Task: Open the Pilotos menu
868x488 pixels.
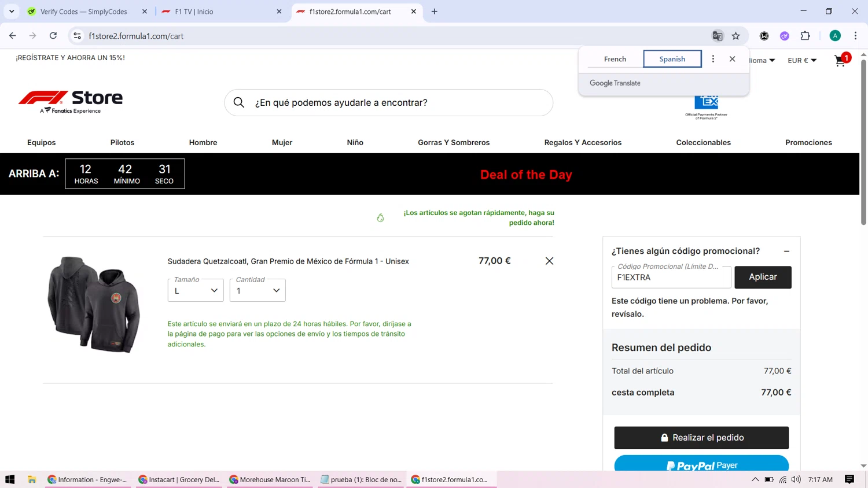Action: pyautogui.click(x=122, y=142)
